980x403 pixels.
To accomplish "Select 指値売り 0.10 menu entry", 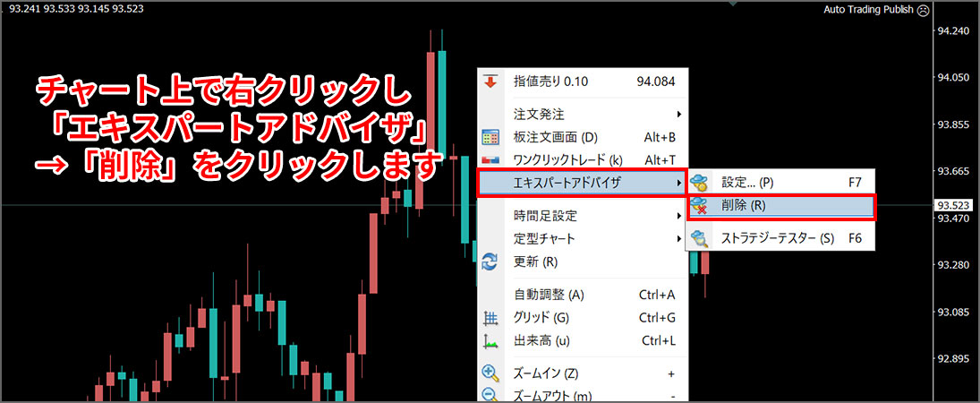I will click(583, 81).
